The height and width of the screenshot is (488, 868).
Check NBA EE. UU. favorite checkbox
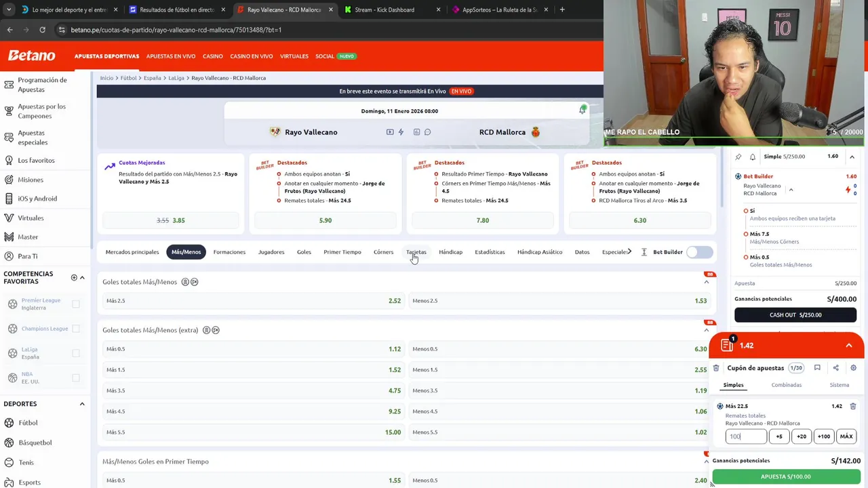76,378
